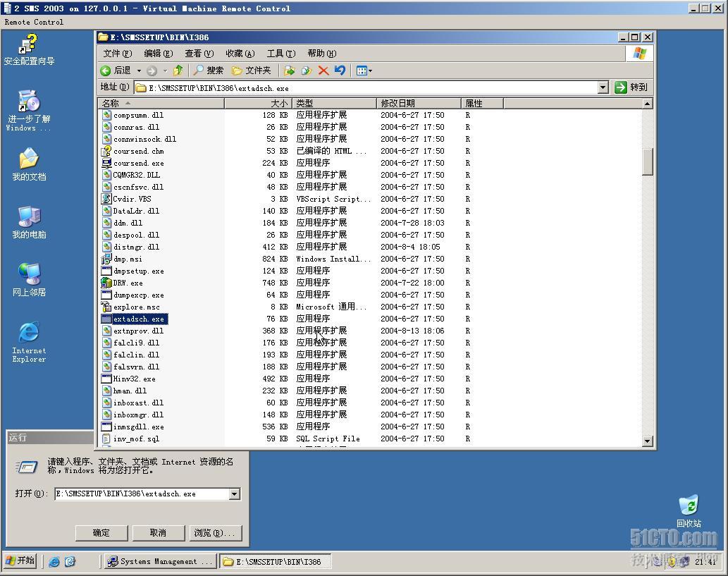Select the DRW.exe file icon
The image size is (728, 576).
[x=106, y=283]
